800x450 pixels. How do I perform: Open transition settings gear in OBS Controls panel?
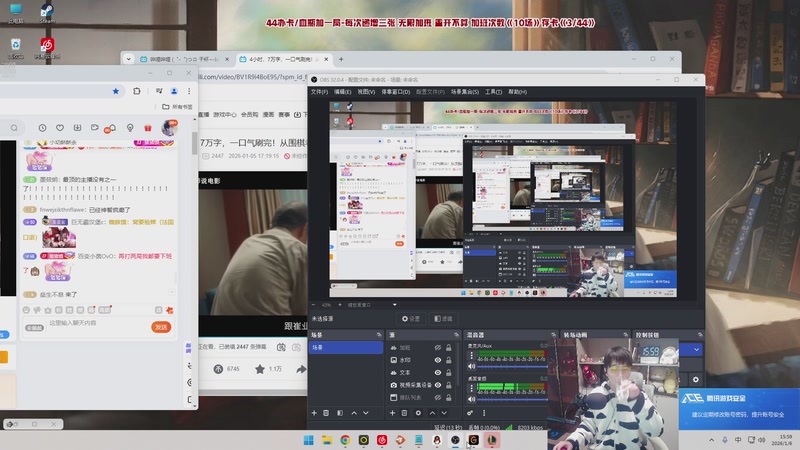pos(695,380)
